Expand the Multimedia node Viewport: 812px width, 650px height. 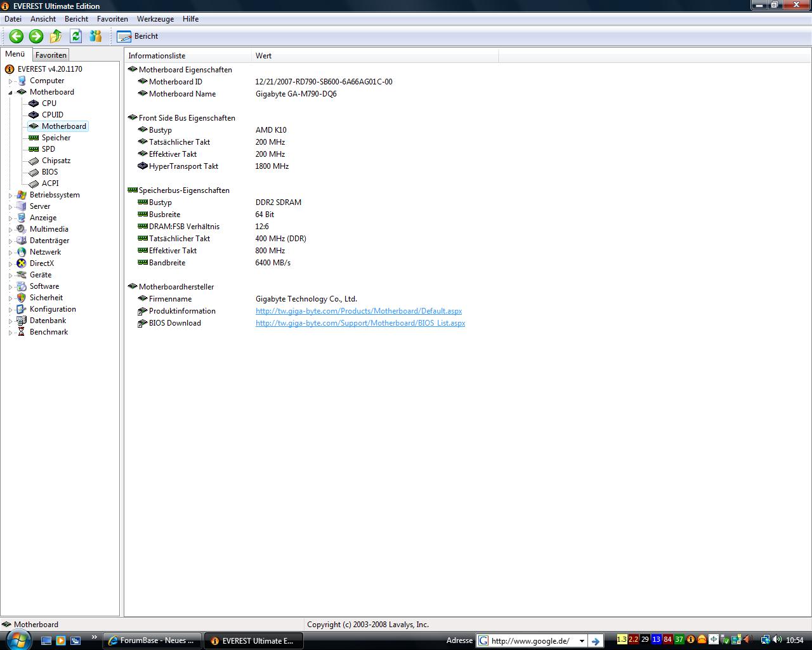tap(10, 230)
